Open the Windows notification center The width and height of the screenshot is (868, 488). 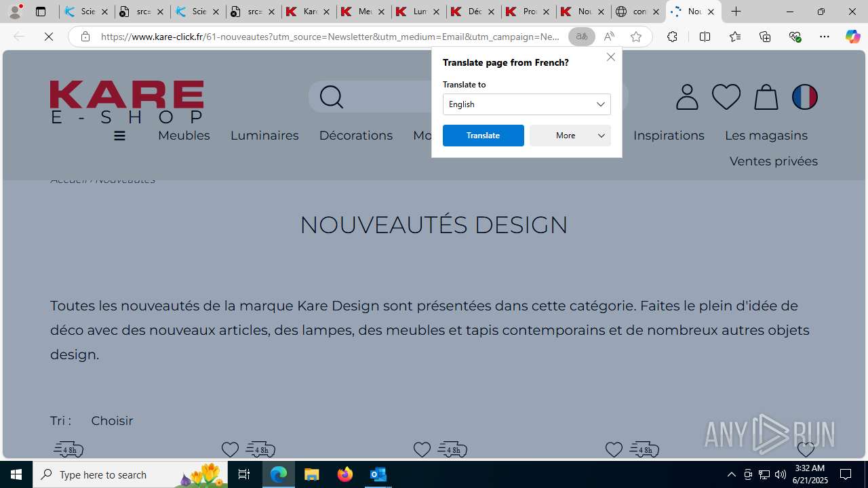tap(846, 474)
